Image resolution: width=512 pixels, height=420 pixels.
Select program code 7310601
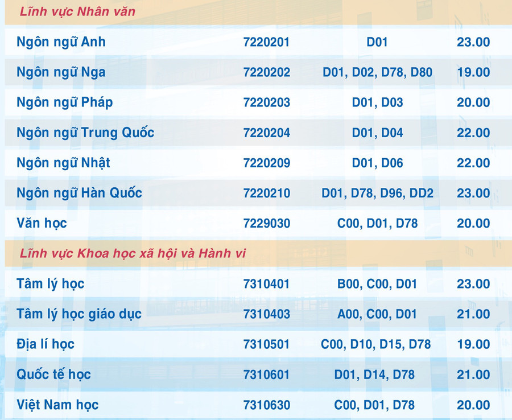[x=266, y=374]
